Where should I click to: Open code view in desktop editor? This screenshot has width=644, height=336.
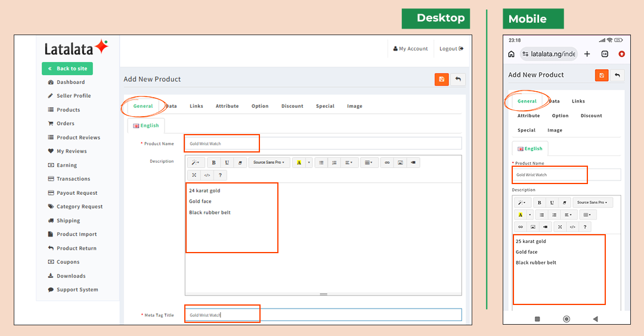point(208,175)
